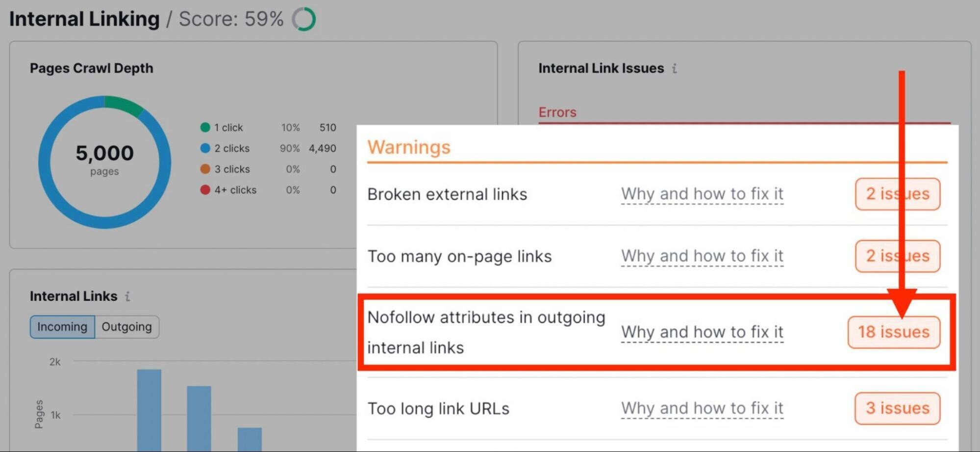Click the info icon beside Internal Link Issues
The image size is (980, 452).
675,68
